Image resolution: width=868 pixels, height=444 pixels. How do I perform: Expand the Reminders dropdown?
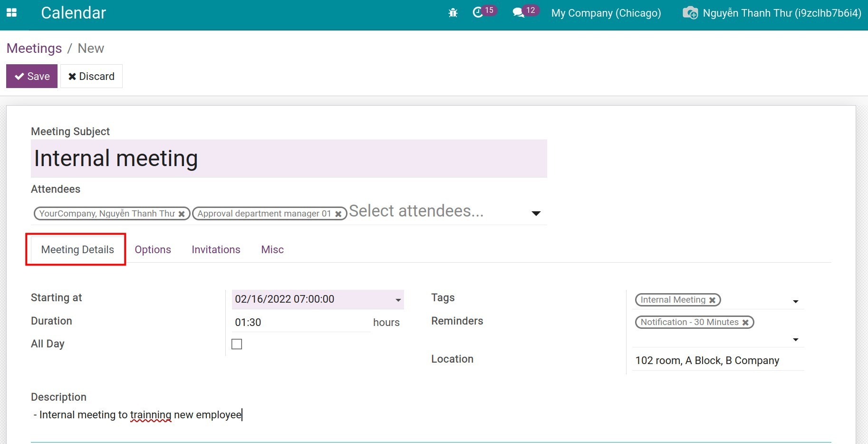point(795,339)
